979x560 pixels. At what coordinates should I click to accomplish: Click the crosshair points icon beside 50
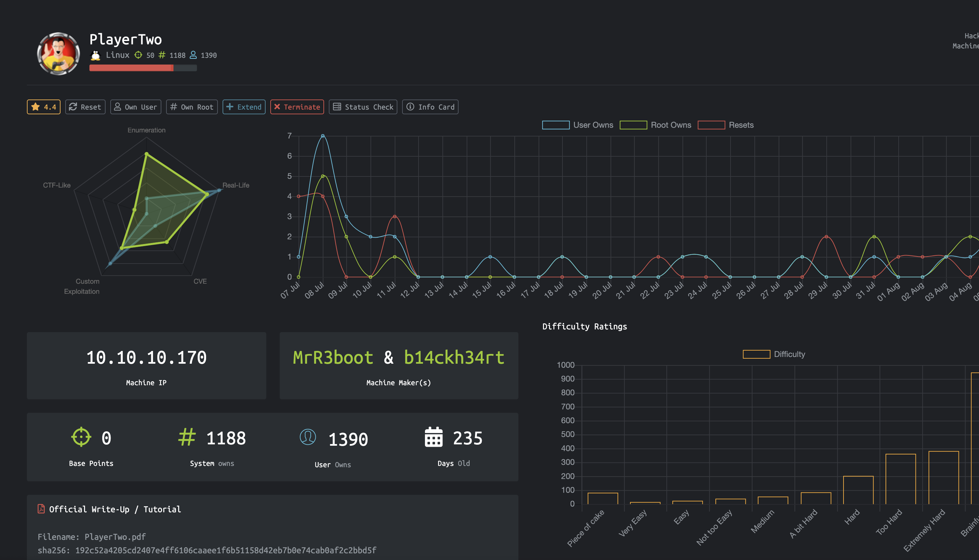tap(138, 55)
